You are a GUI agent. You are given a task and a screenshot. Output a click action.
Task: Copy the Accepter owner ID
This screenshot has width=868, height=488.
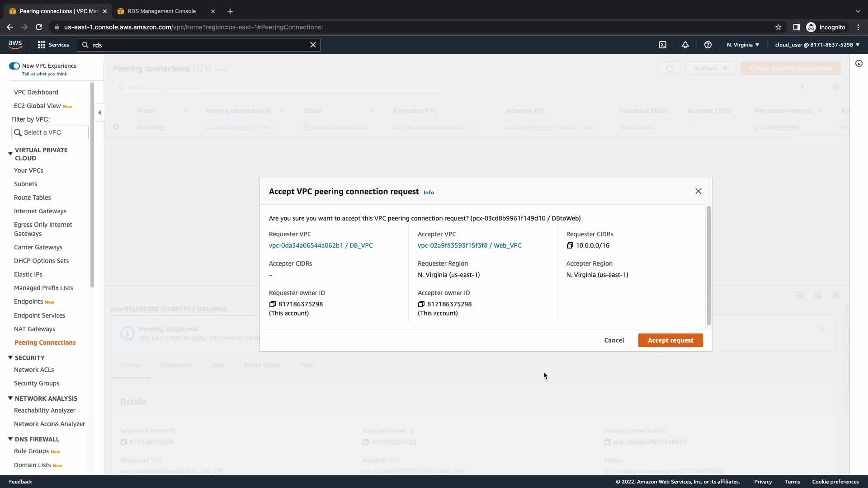pyautogui.click(x=421, y=304)
